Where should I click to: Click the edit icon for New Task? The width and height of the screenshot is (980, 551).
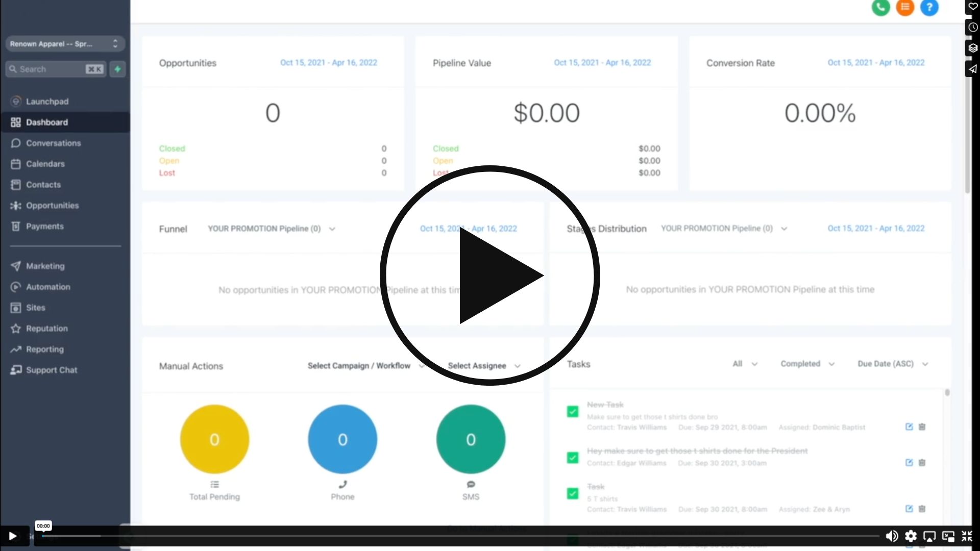point(909,427)
